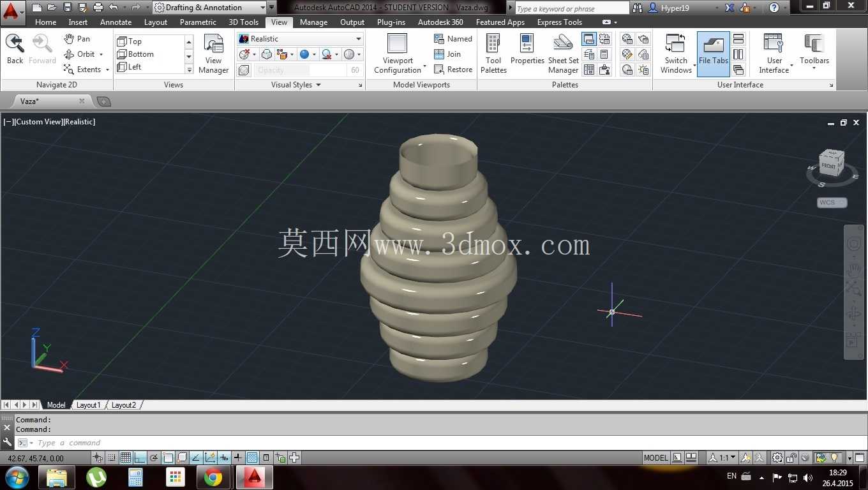Click the Autodesk Exchange X icon
Image resolution: width=868 pixels, height=490 pixels.
click(730, 8)
